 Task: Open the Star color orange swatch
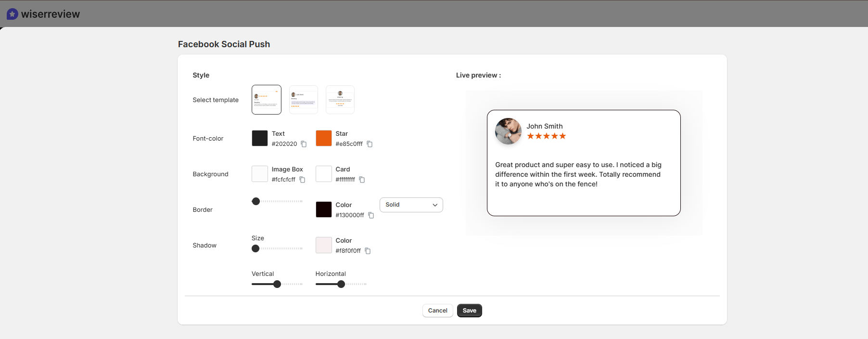(x=324, y=138)
